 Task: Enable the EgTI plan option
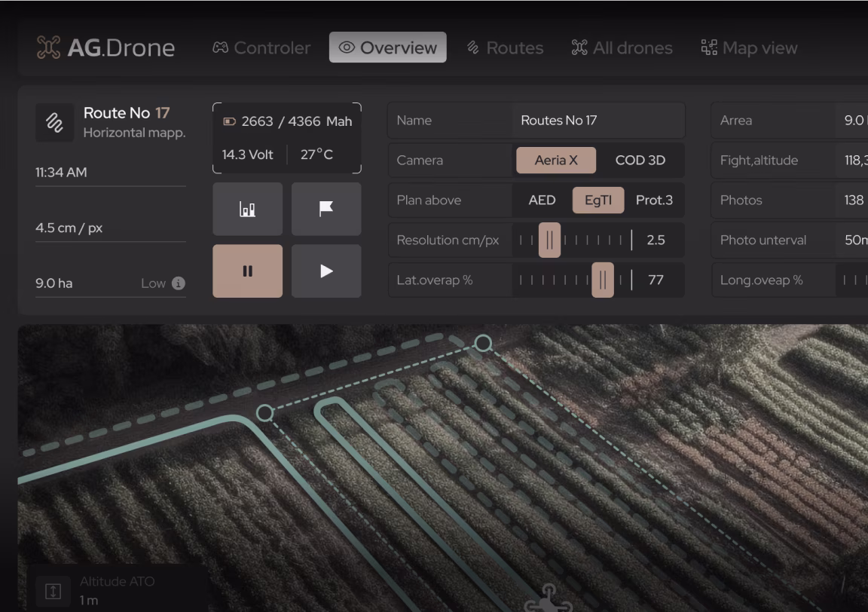[599, 200]
